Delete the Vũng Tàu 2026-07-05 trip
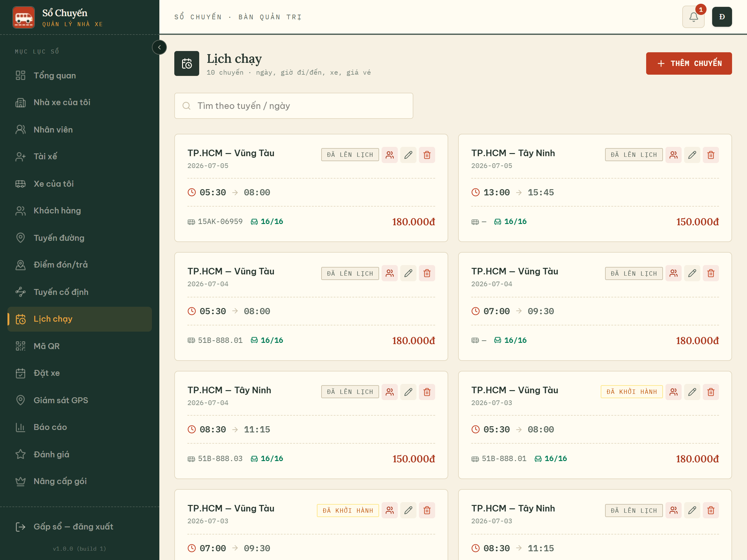This screenshot has width=747, height=560. point(427,155)
